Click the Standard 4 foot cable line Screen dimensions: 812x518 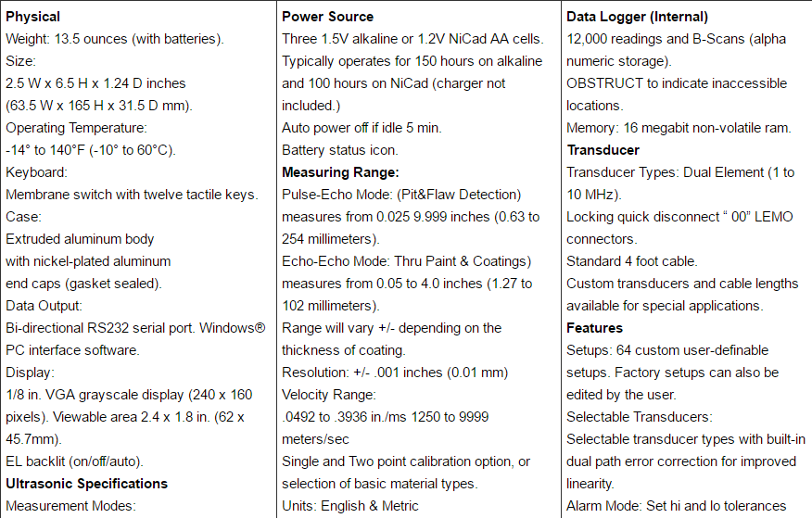[632, 261]
